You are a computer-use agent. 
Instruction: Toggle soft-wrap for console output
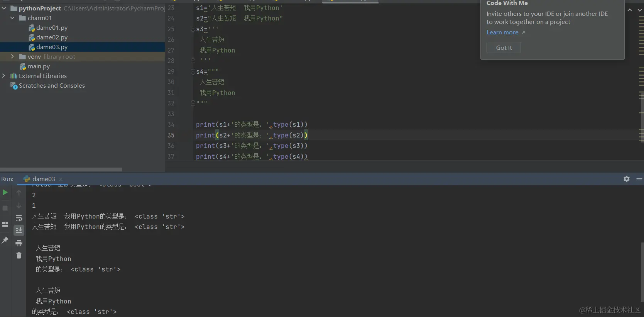point(19,218)
